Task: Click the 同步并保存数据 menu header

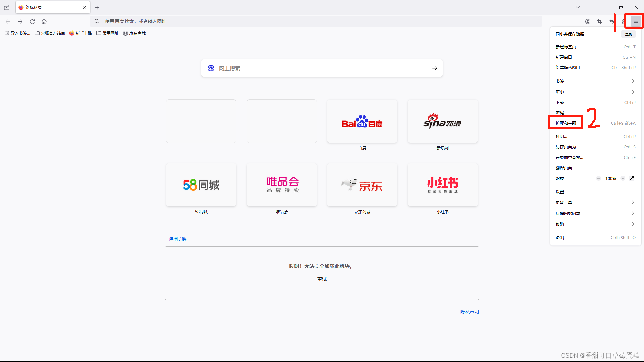Action: [x=570, y=34]
